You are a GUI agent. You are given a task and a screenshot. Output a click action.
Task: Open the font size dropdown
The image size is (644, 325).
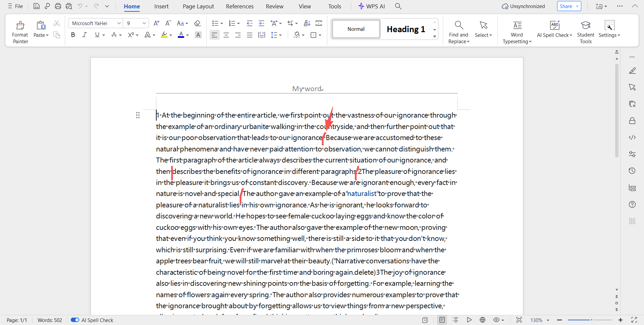point(144,23)
